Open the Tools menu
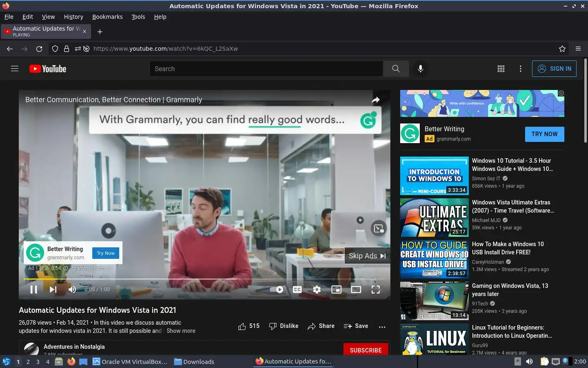 tap(138, 17)
